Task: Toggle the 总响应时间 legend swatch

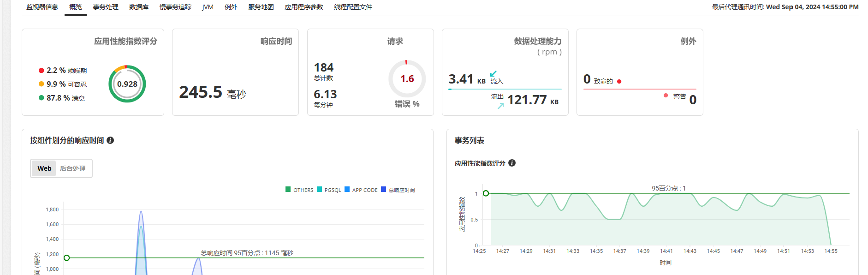Action: [383, 189]
